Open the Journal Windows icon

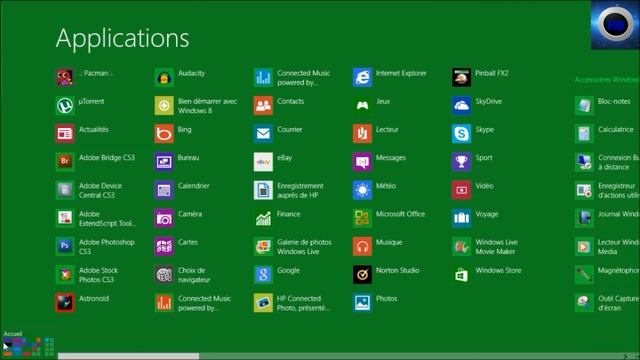coord(584,218)
